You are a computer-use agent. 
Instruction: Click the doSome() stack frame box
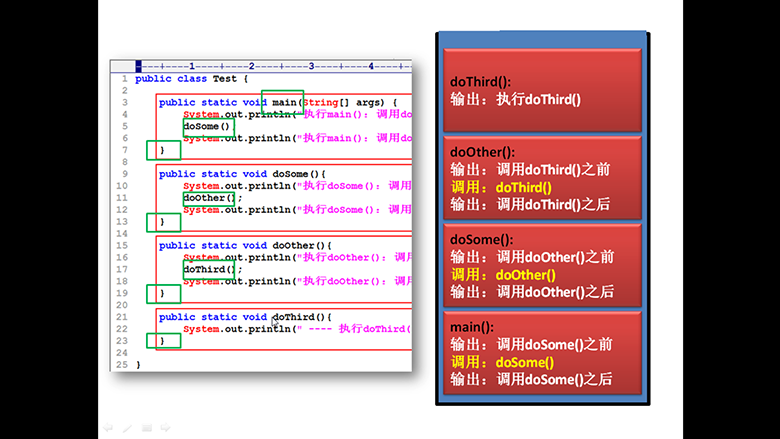coord(543,265)
